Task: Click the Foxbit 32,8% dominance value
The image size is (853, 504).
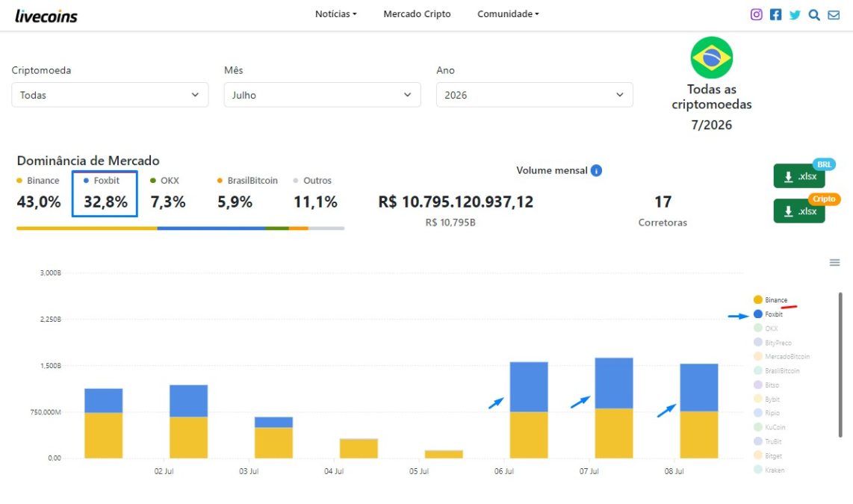Action: coord(105,202)
